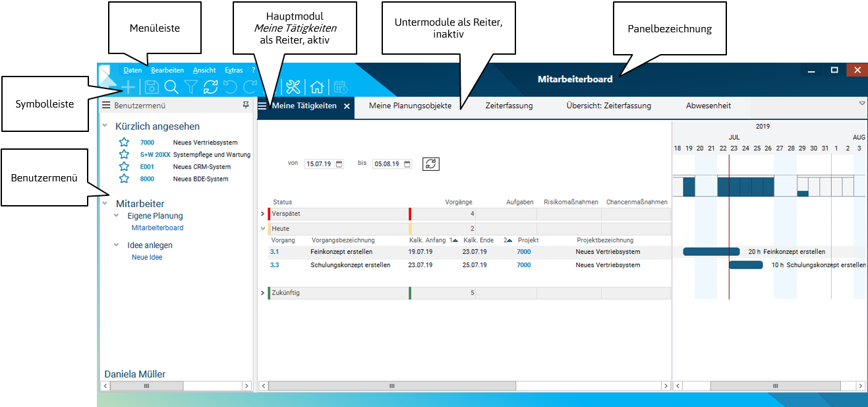This screenshot has width=868, height=407.
Task: Pin the Benutzermenü panel
Action: coord(246,105)
